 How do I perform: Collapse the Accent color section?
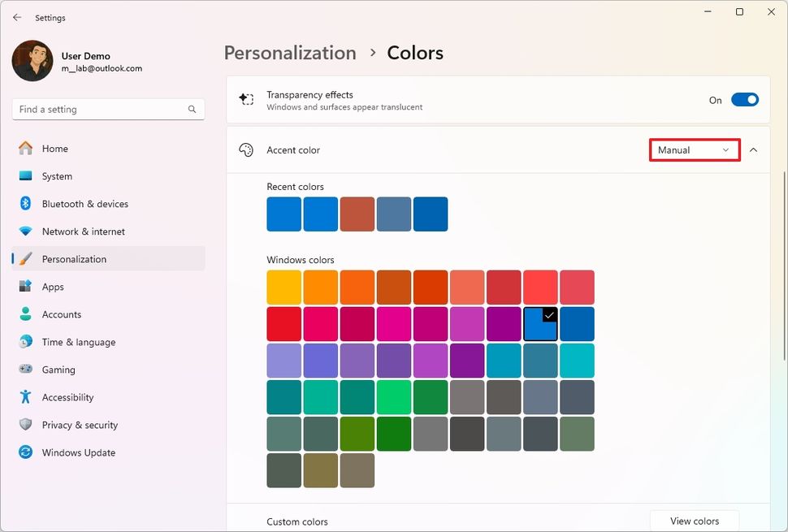pyautogui.click(x=753, y=150)
